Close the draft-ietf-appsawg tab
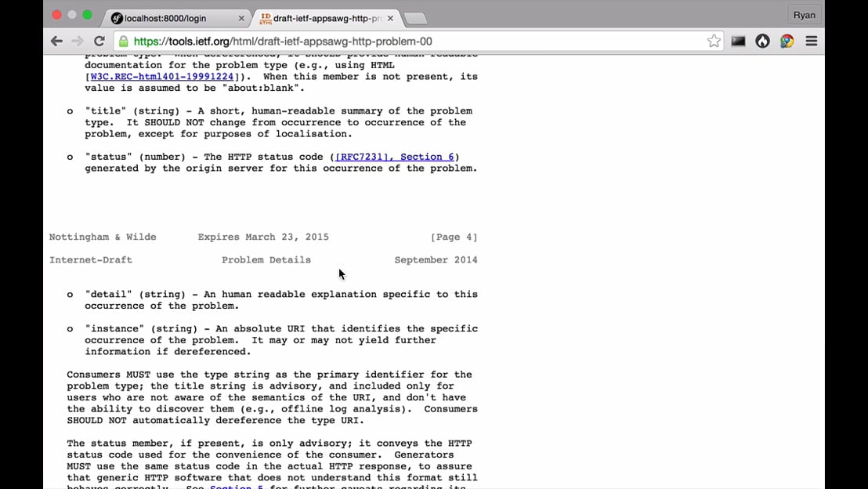The image size is (868, 489). click(390, 18)
